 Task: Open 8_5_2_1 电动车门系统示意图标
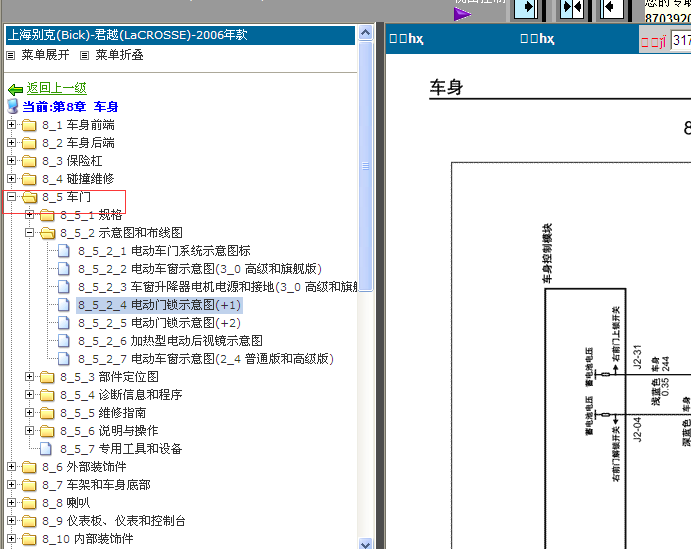164,251
